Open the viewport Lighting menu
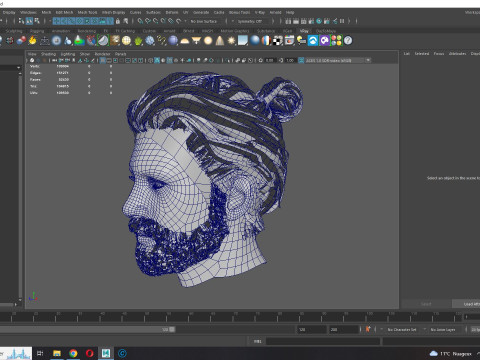Image resolution: width=480 pixels, height=360 pixels. [x=68, y=54]
